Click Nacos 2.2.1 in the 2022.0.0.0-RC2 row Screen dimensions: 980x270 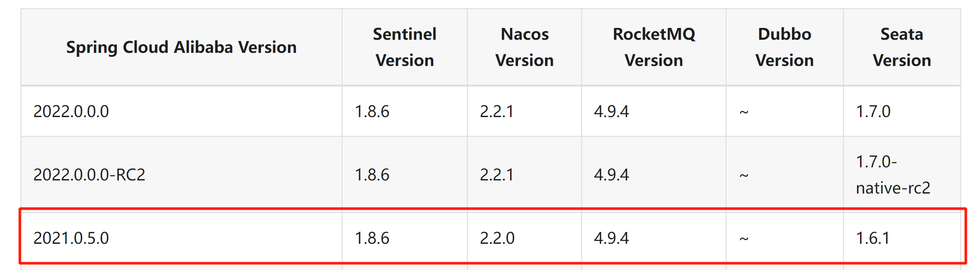497,175
